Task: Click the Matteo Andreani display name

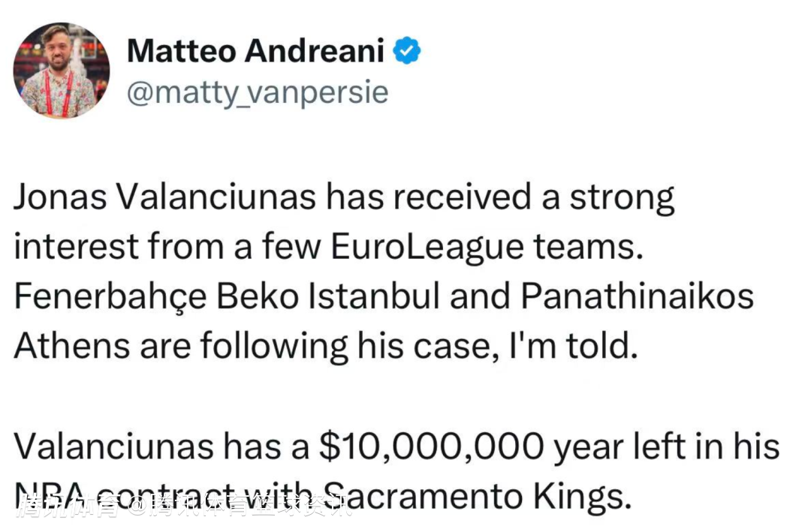Action: coord(255,51)
